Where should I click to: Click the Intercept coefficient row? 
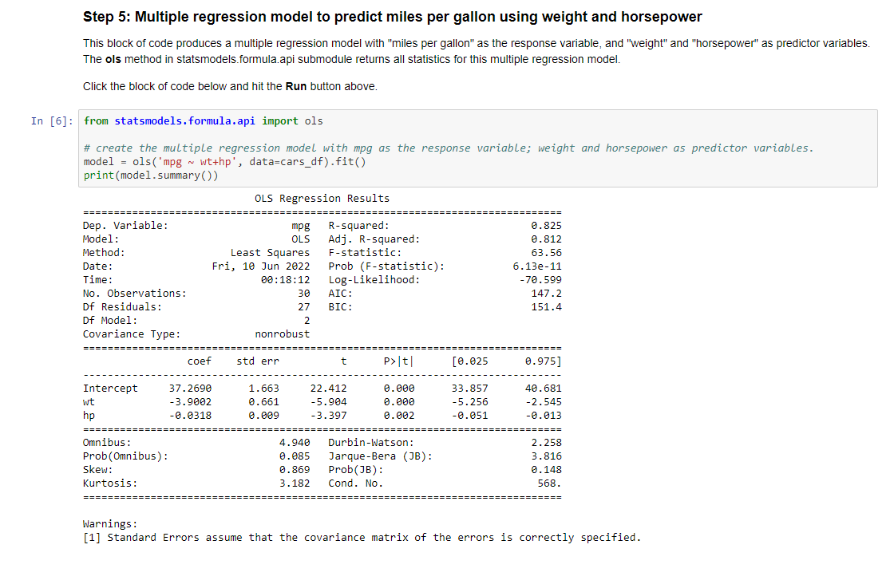point(239,388)
